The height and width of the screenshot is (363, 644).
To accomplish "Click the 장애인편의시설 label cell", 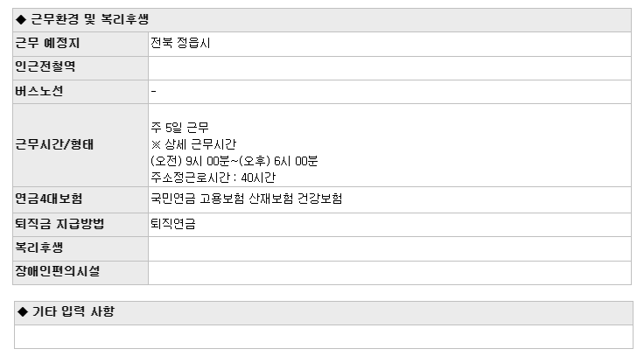I will click(x=80, y=272).
